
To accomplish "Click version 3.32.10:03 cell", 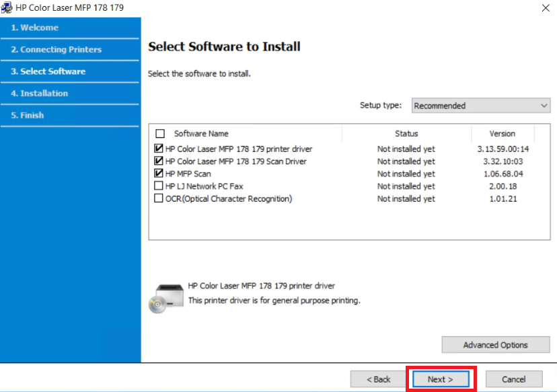I will 503,161.
